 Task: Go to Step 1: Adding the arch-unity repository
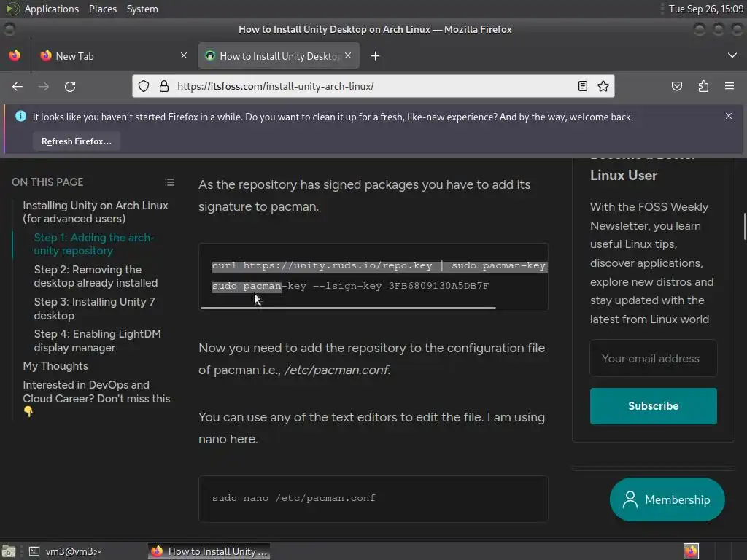coord(94,244)
